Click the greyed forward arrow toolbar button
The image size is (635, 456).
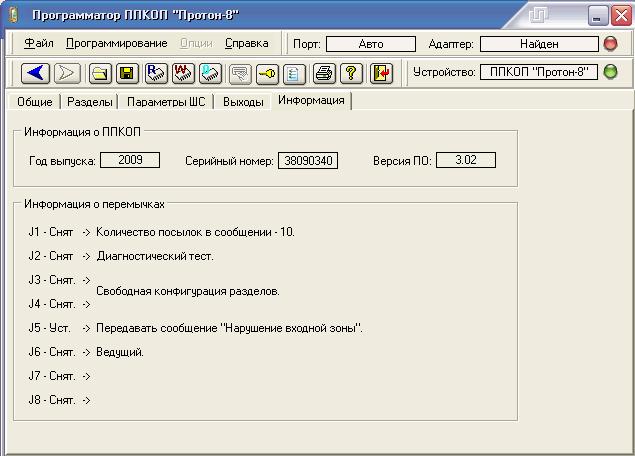coord(67,73)
